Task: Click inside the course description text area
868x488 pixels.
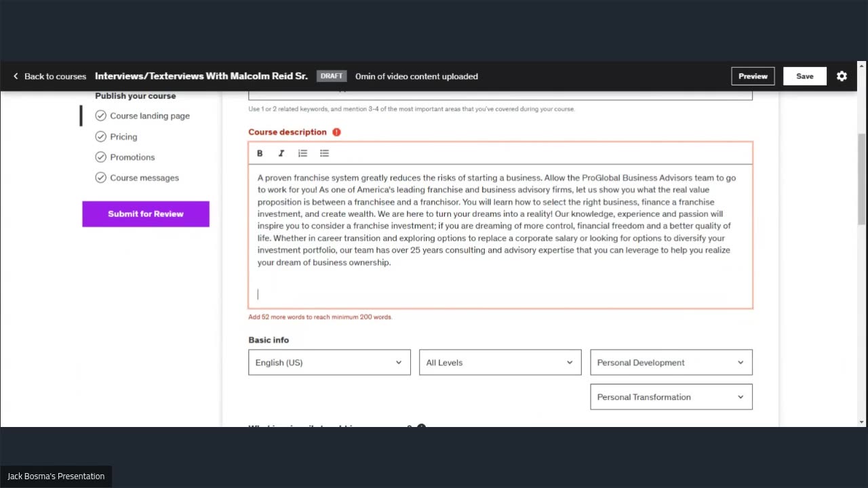Action: tap(500, 236)
